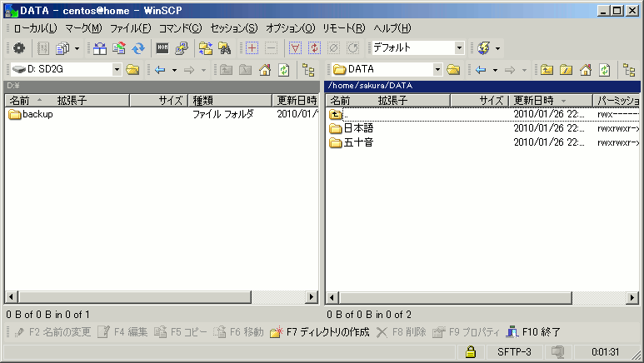Click the local panel horizontal scrollbar right arrow
Viewport: 644px width, 363px height.
click(312, 296)
